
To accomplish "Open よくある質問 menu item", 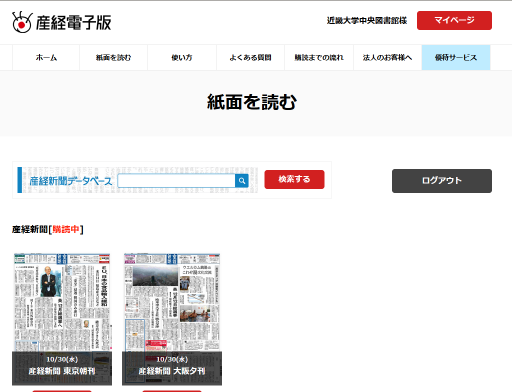I will [x=250, y=58].
